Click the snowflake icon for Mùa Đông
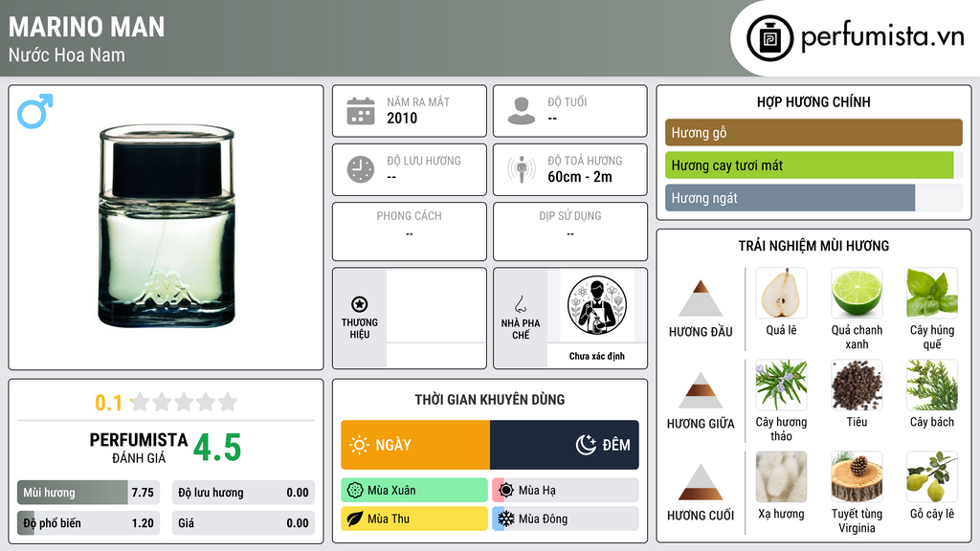This screenshot has width=980, height=551. click(506, 518)
